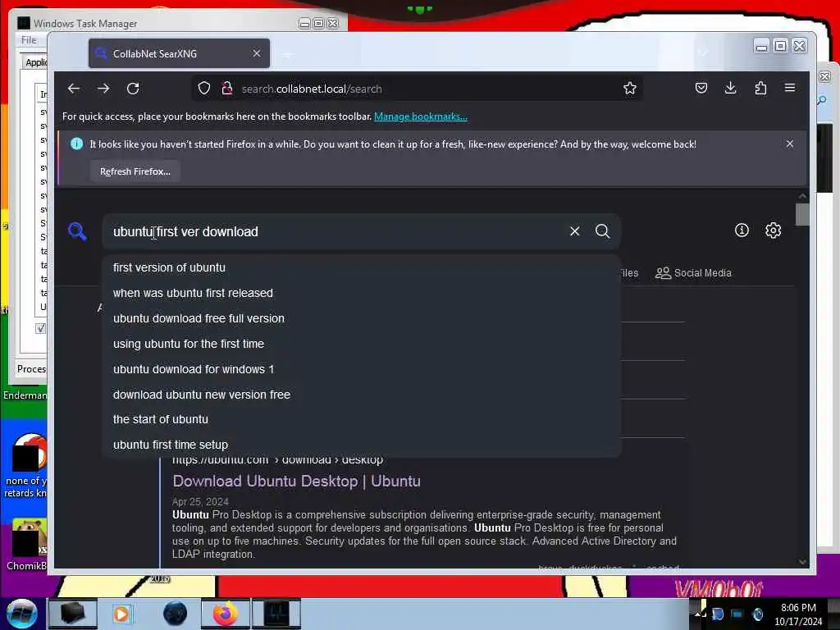Open the extensions puzzle icon
The height and width of the screenshot is (630, 840).
point(760,88)
